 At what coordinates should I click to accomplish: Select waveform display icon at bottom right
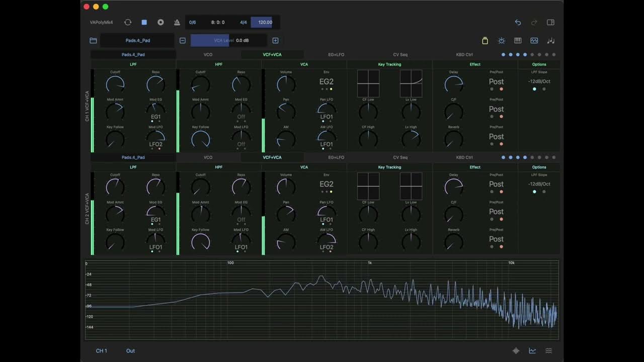tap(516, 351)
